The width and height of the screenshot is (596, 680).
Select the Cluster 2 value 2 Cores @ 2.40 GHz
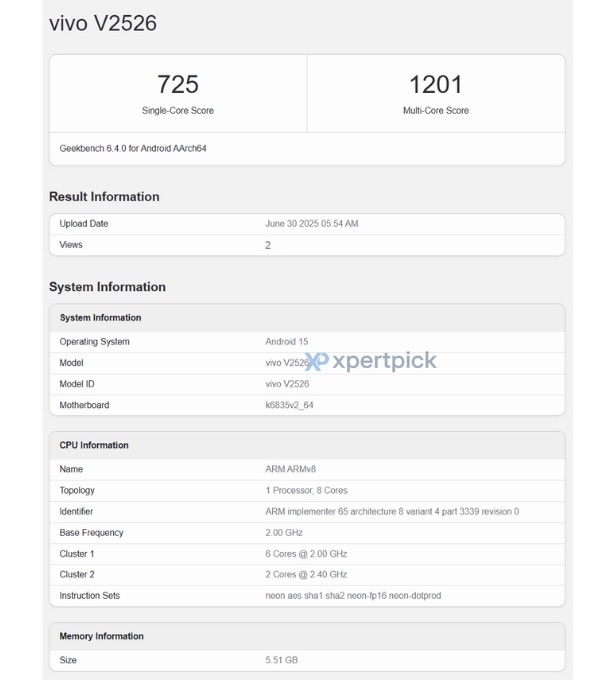click(306, 575)
